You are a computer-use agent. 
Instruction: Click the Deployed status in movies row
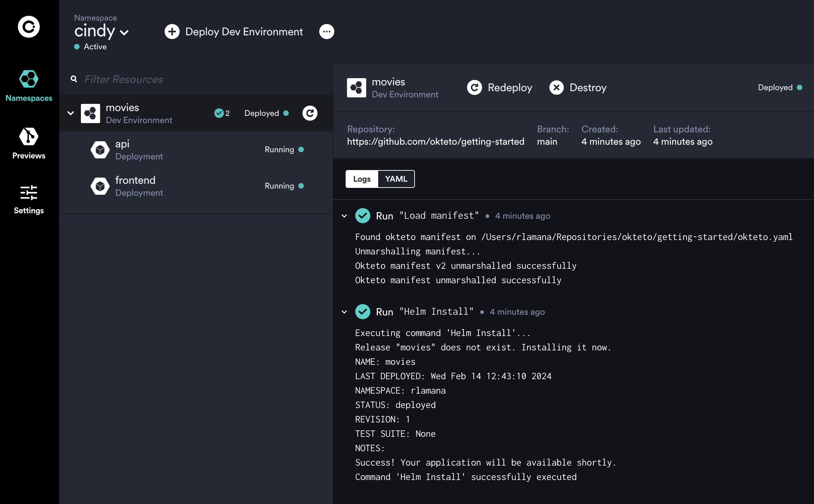pyautogui.click(x=266, y=113)
